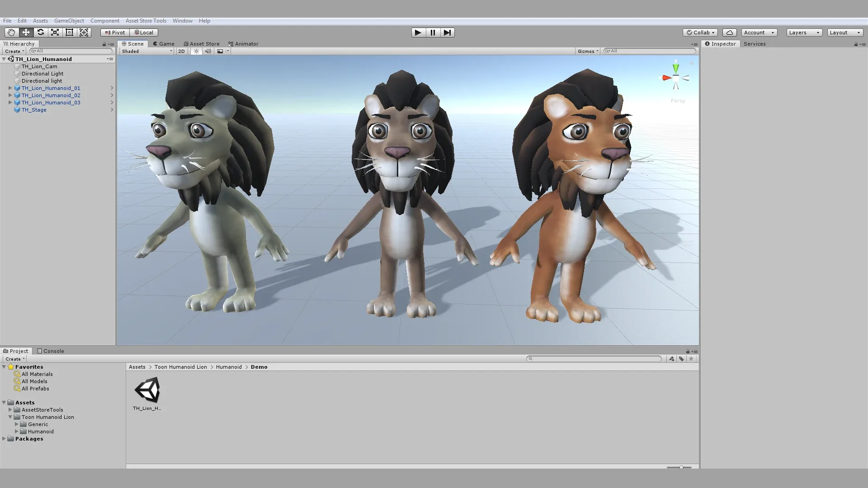Search by type icon in Project
This screenshot has height=488, width=868.
coord(672,359)
